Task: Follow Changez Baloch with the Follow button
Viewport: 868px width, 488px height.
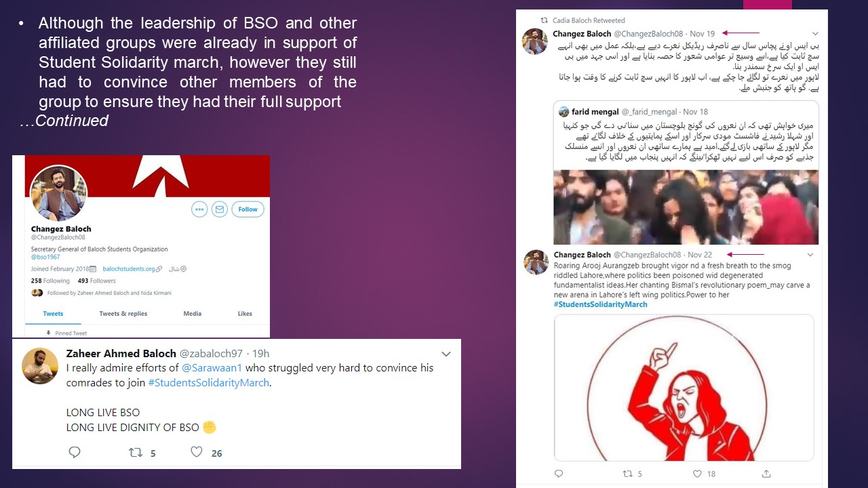Action: point(248,209)
